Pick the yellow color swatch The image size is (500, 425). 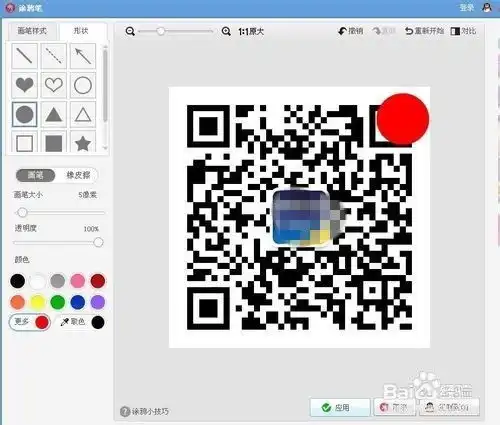(x=38, y=302)
